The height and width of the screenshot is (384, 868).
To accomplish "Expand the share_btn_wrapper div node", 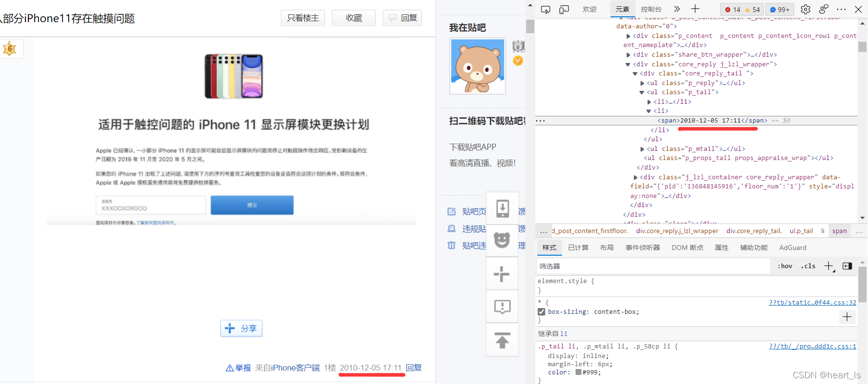I will coord(628,55).
